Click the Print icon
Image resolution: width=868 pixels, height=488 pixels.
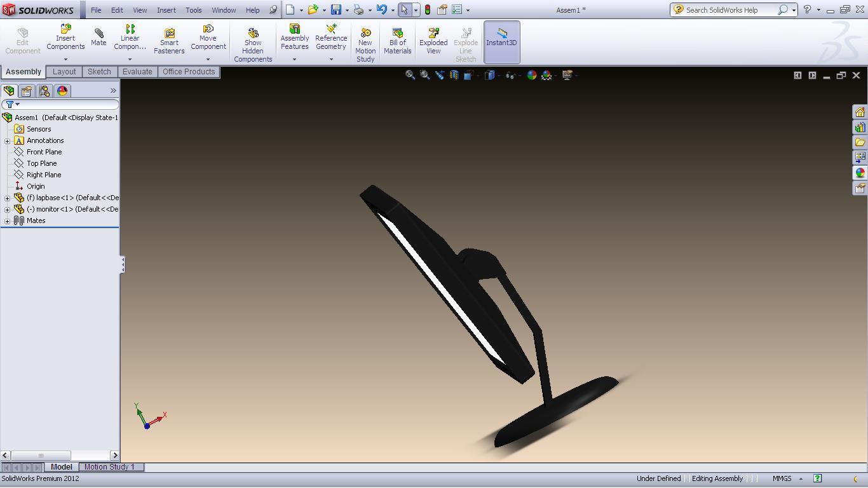click(x=359, y=10)
